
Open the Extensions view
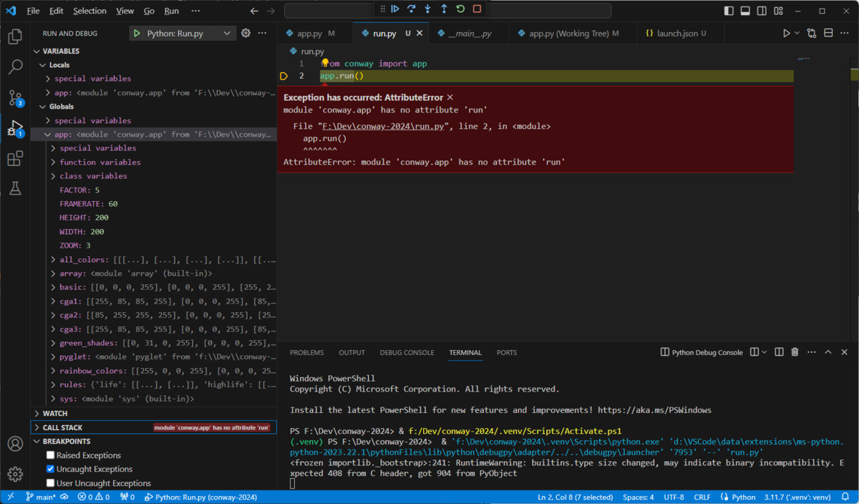tap(15, 159)
